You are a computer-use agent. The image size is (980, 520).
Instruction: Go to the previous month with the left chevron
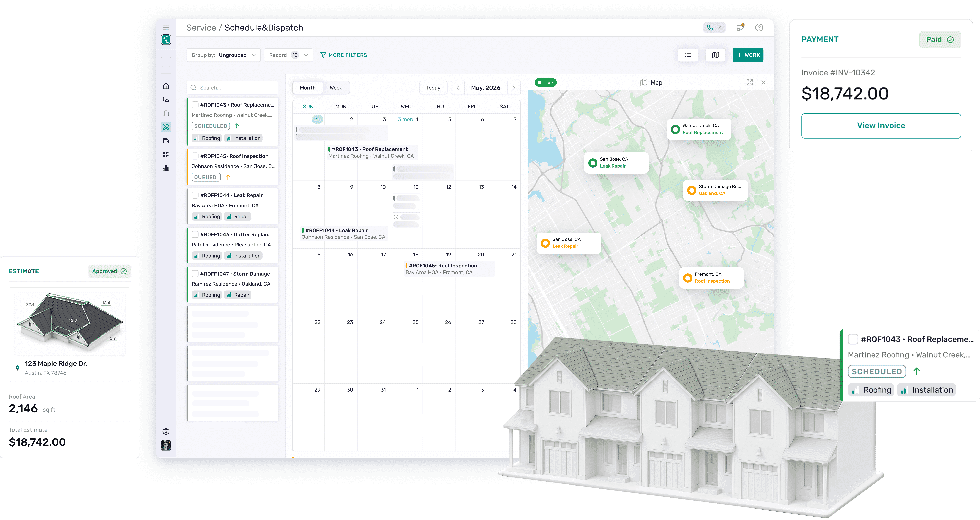(458, 88)
